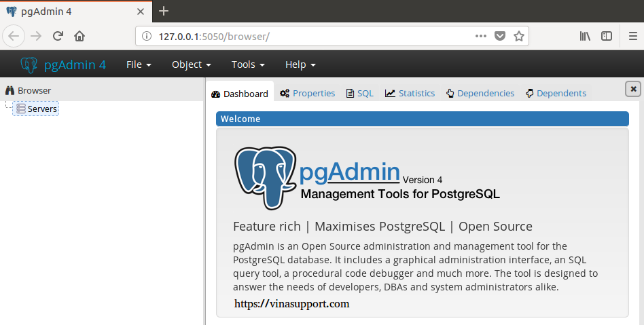Click the Welcome panel header

(423, 119)
